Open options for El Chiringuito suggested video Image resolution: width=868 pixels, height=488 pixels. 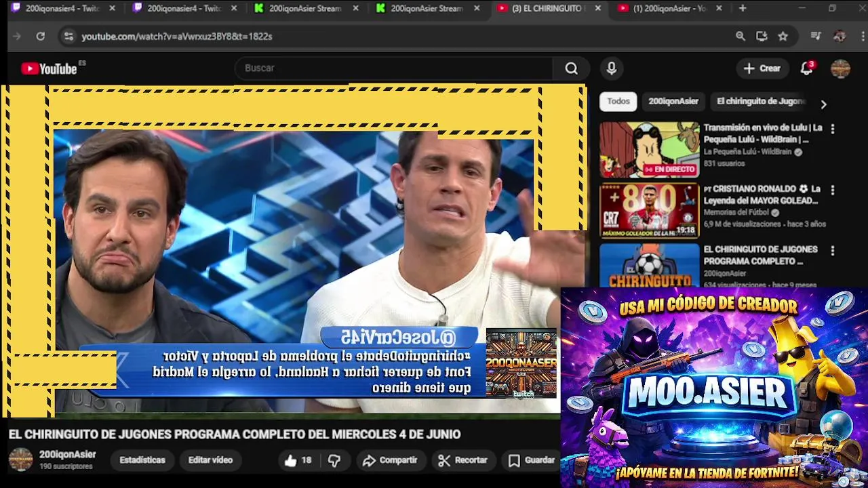833,251
